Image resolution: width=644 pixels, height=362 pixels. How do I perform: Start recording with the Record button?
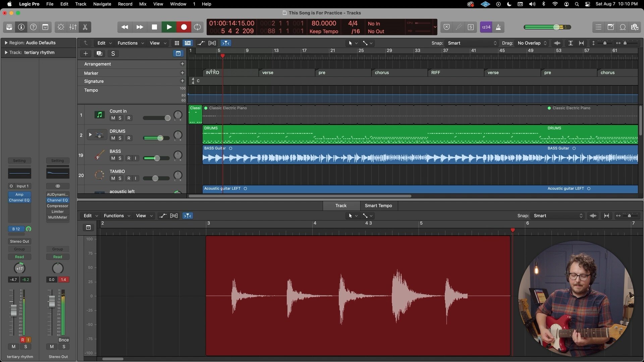point(184,27)
